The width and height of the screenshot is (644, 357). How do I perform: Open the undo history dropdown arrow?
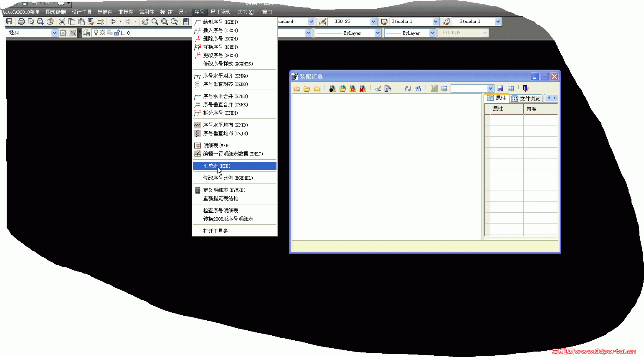[x=120, y=22]
